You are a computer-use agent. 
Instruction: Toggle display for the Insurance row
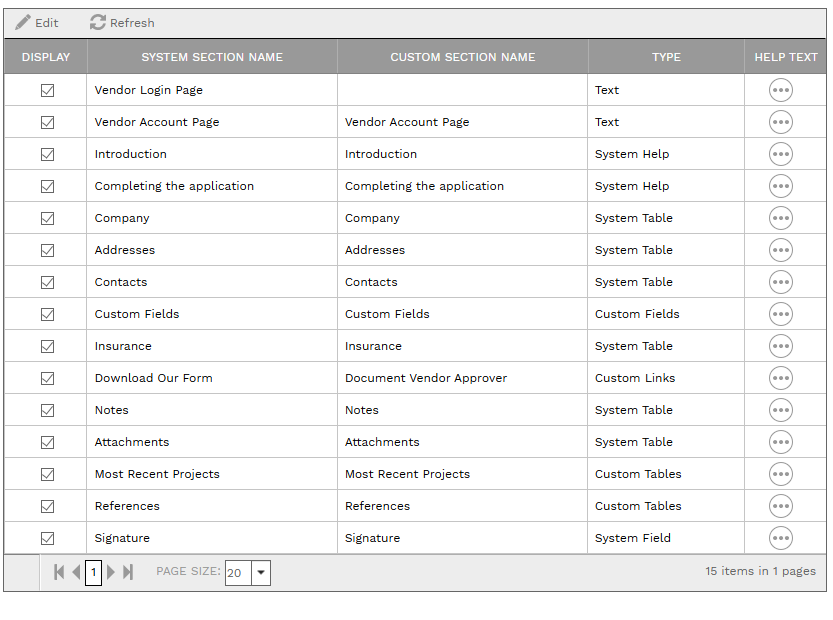pos(47,346)
